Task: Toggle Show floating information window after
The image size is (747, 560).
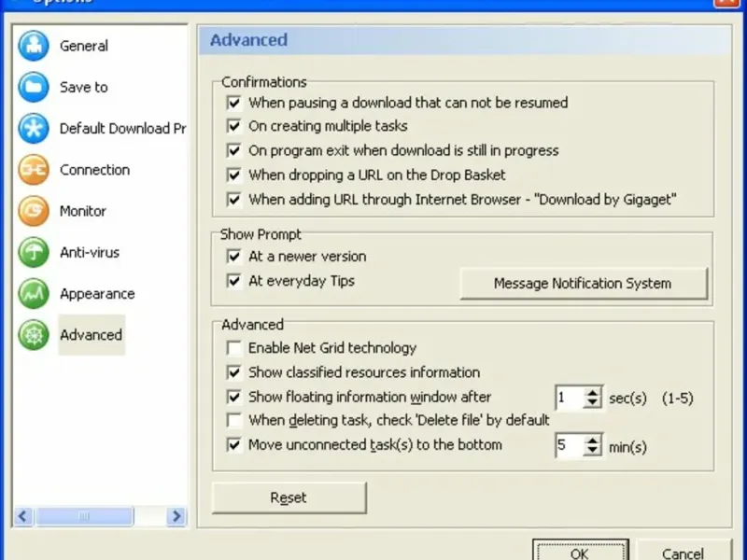Action: point(234,398)
